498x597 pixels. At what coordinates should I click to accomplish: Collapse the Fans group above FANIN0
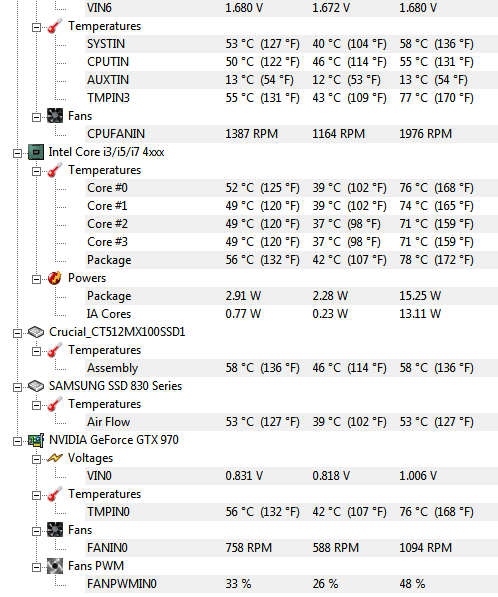37,532
